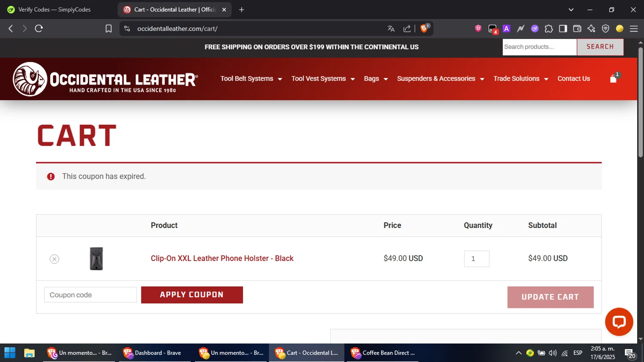Open Leo AI sparkle icon
This screenshot has height=362, width=644.
coord(591,28)
